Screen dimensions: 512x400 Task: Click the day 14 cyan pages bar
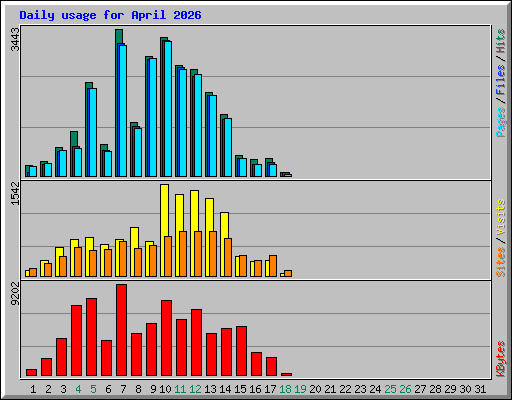(228, 148)
